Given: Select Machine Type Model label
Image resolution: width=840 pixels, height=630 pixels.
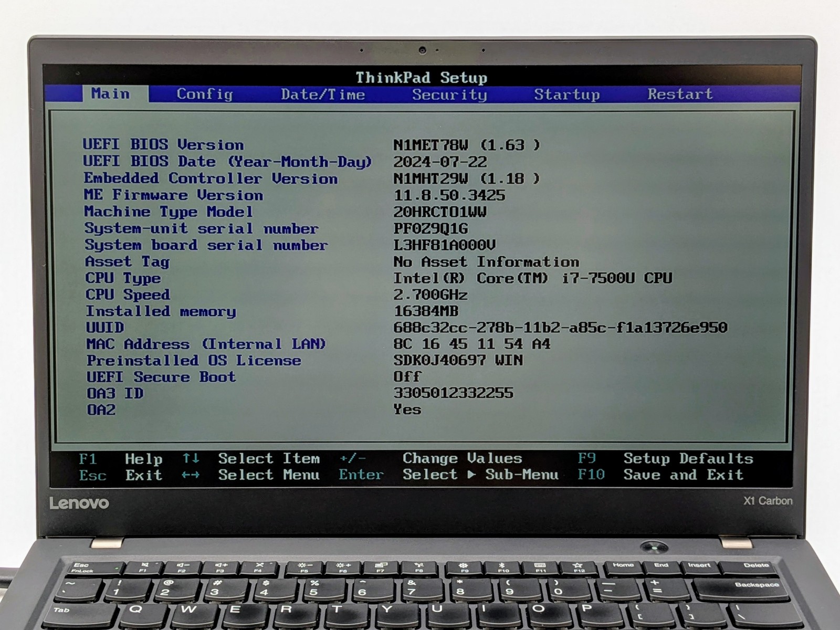Looking at the screenshot, I should [x=169, y=212].
